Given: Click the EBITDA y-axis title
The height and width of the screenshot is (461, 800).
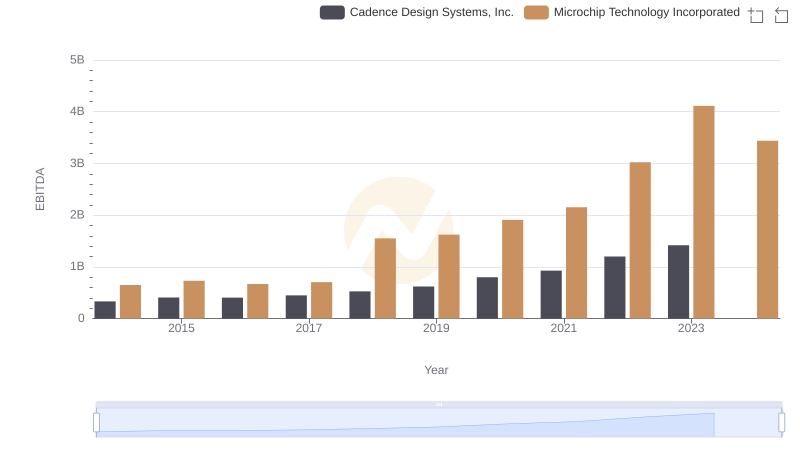Looking at the screenshot, I should point(41,189).
